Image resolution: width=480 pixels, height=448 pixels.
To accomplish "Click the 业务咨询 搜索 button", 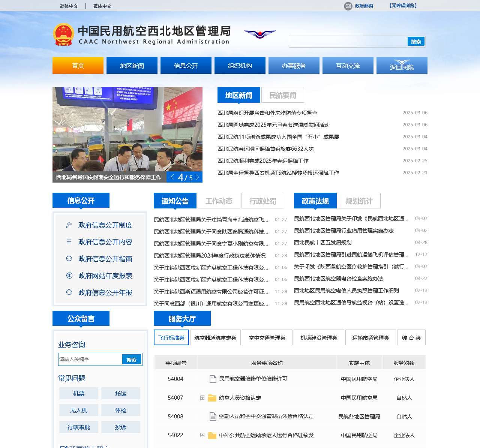I will click(132, 359).
